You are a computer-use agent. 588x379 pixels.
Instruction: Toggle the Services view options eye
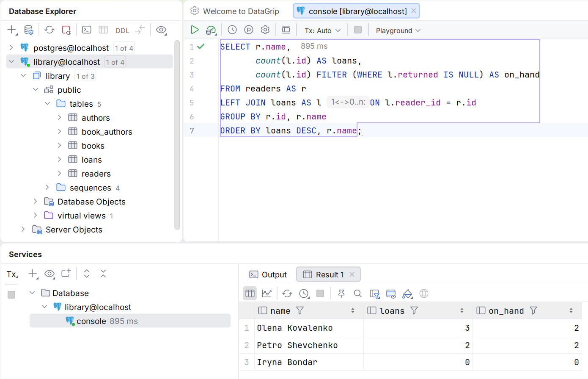coord(49,274)
